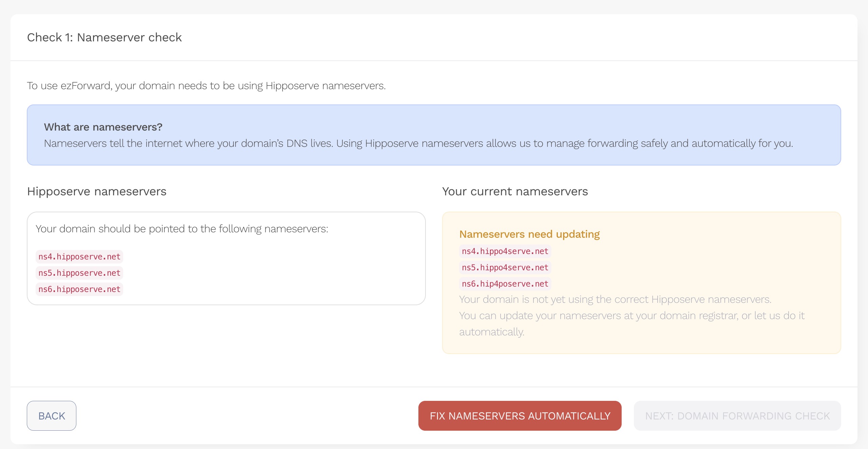Click 'What are nameservers?' info heading

pyautogui.click(x=103, y=127)
